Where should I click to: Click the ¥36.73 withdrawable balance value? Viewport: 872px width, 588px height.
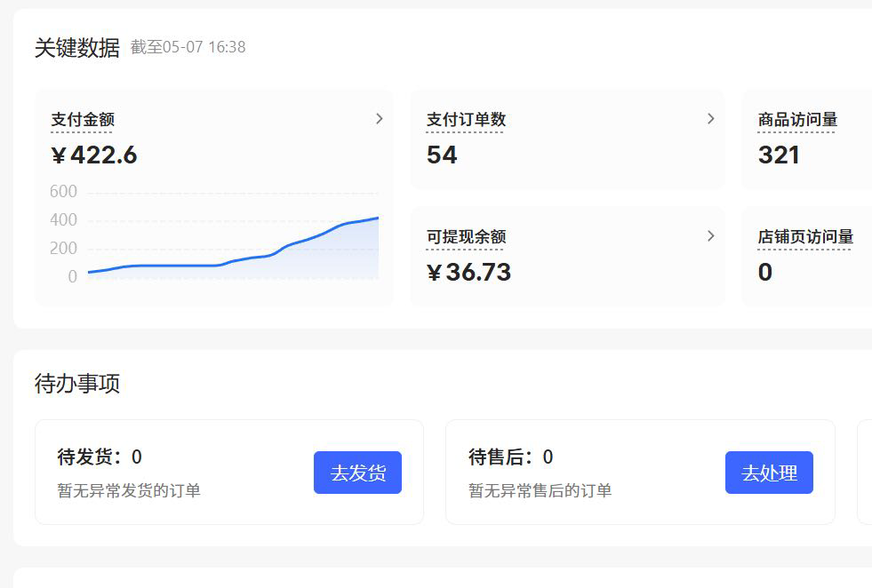click(468, 273)
